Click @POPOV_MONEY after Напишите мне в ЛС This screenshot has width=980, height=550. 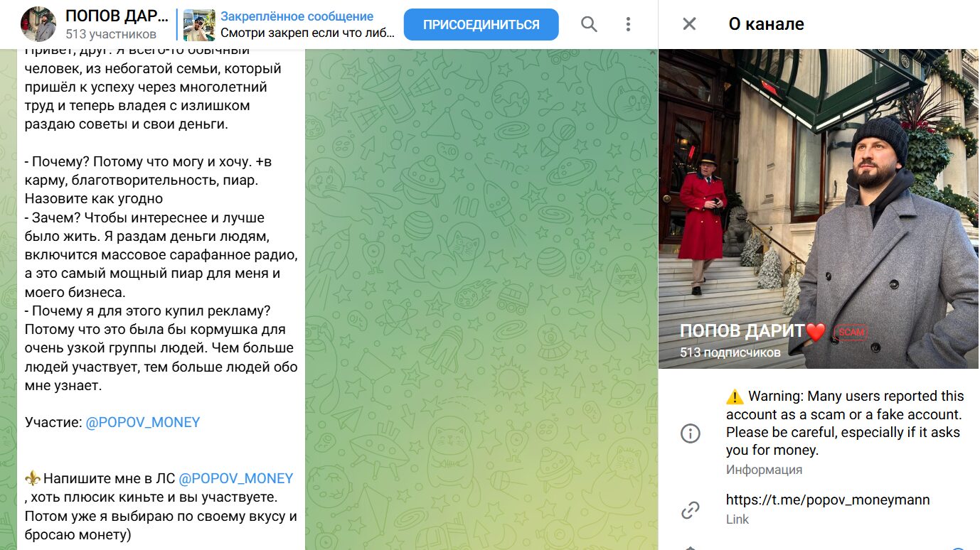click(236, 478)
